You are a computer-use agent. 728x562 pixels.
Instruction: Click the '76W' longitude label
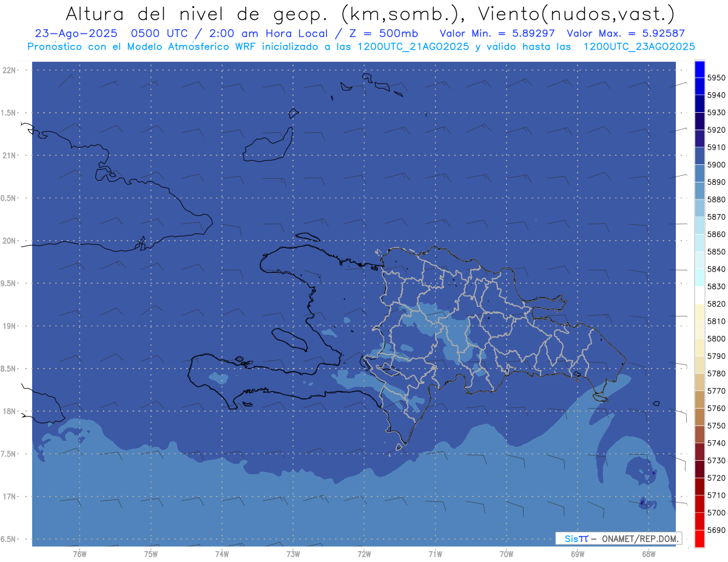tap(79, 554)
